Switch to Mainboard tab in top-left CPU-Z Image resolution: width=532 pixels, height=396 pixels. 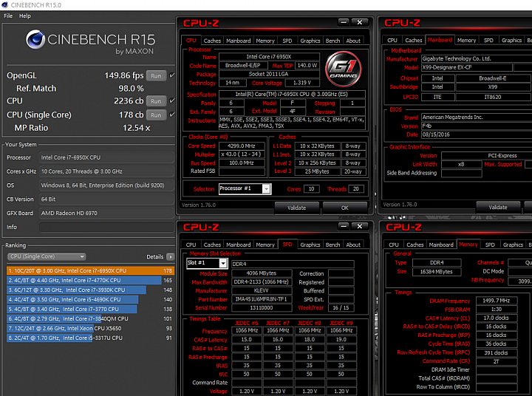239,41
